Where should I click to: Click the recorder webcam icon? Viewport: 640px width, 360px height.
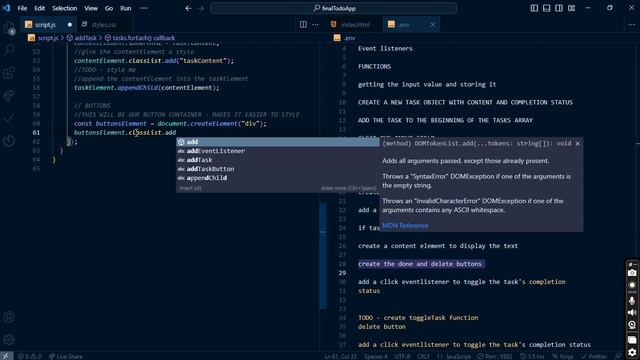(632, 325)
